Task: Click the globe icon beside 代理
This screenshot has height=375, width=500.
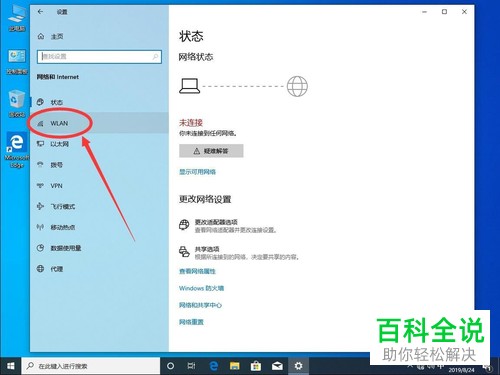Action: (x=40, y=269)
